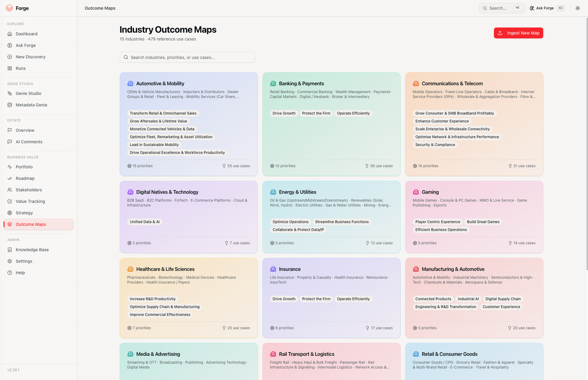Open the Help page
This screenshot has width=588, height=380.
coord(39,273)
